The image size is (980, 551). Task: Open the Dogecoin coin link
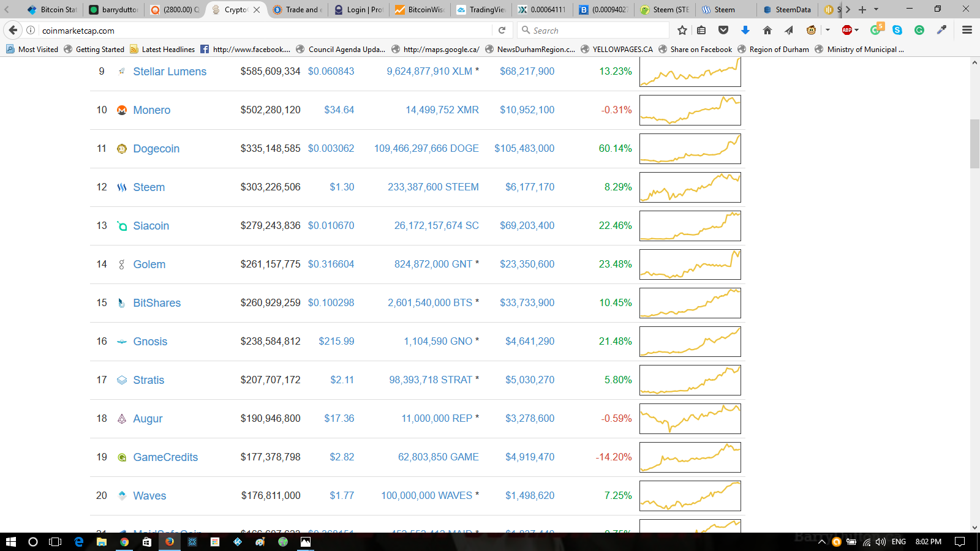[x=156, y=149]
